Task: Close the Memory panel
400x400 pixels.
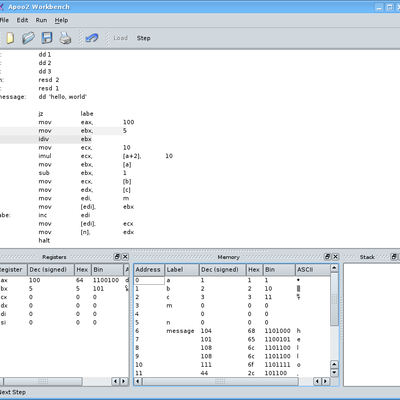Action: tap(336, 257)
